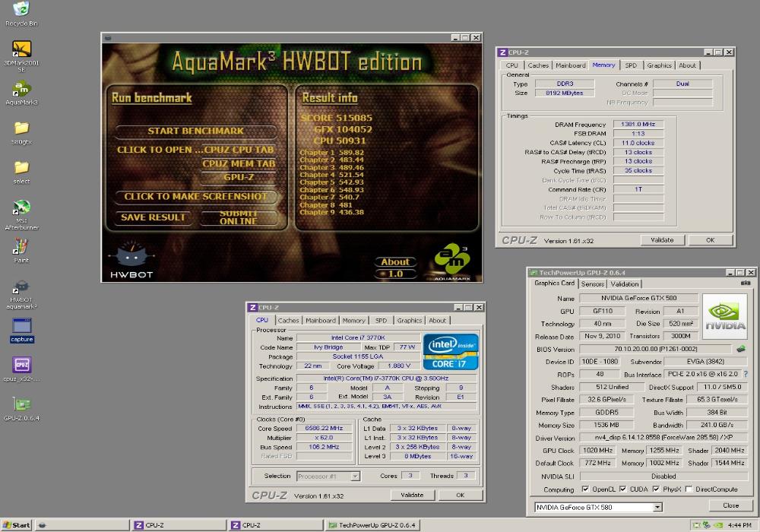Viewport: 760px width, 532px height.
Task: Toggle the DirectCompute checkbox in GPU-Z
Action: tap(689, 489)
